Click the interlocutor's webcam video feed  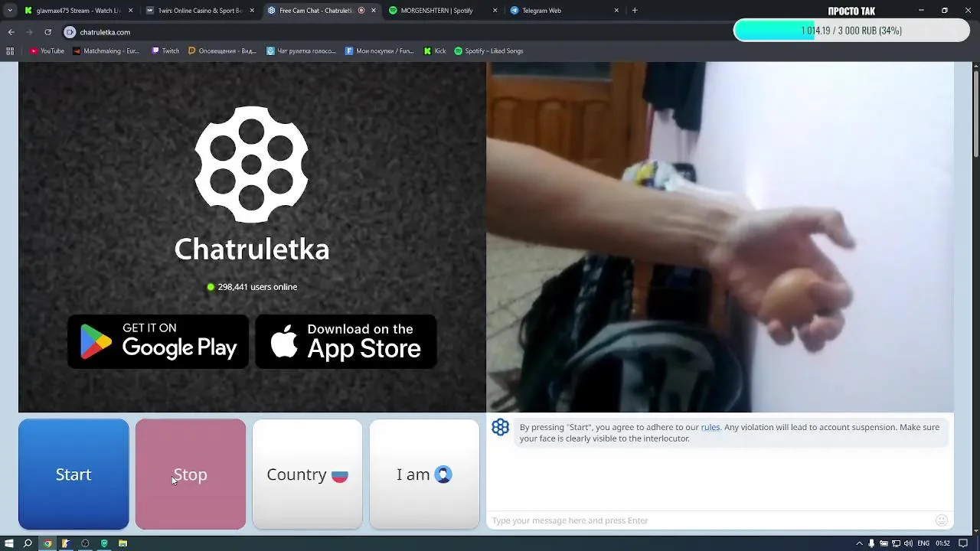point(720,237)
